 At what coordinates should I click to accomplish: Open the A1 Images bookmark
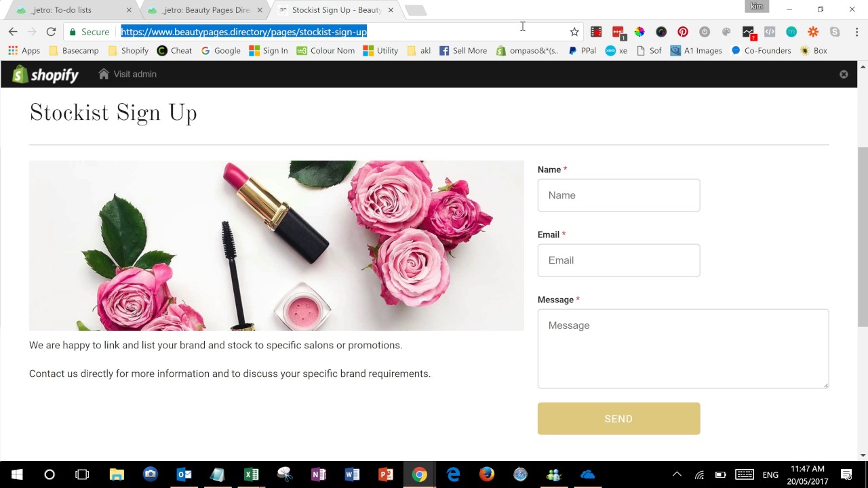pos(696,51)
